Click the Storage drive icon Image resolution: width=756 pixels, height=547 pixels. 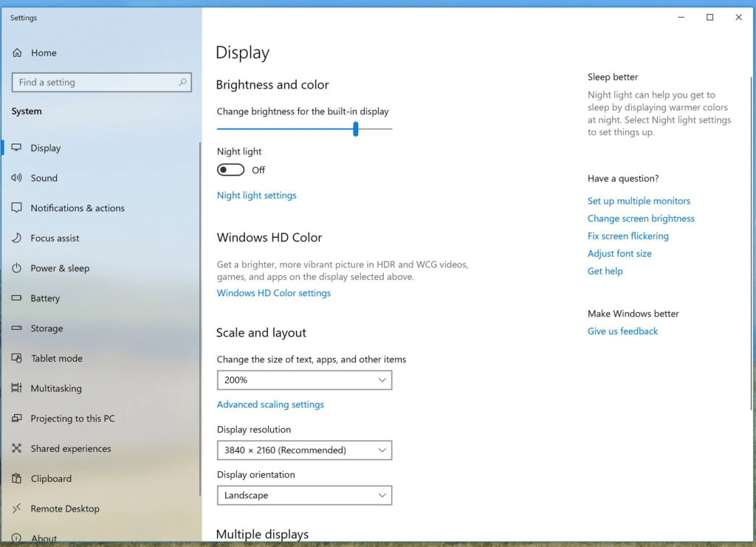pos(16,328)
